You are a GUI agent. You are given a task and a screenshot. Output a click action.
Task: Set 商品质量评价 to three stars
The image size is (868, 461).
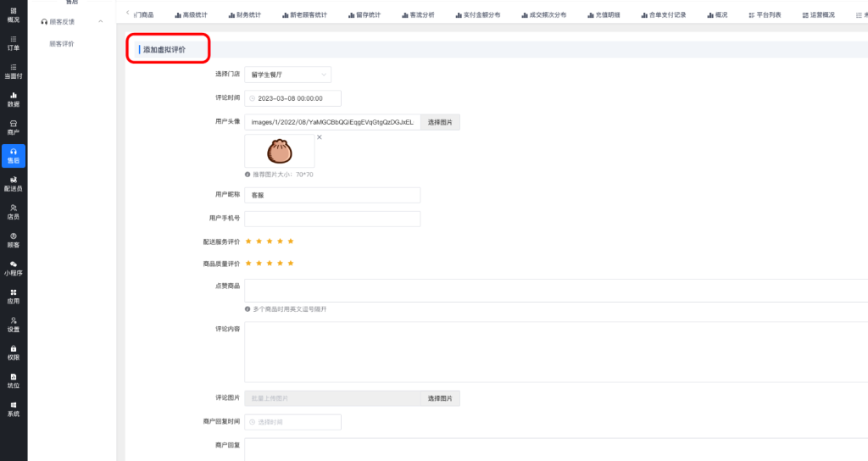tap(270, 264)
